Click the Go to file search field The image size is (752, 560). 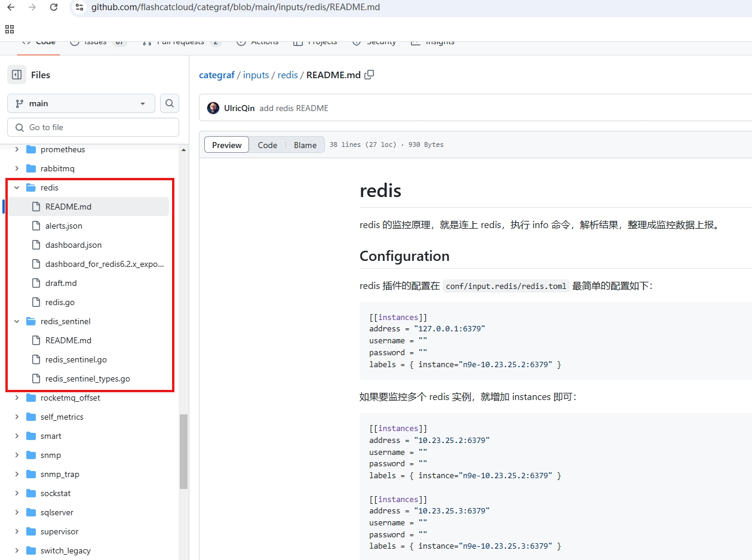click(93, 127)
